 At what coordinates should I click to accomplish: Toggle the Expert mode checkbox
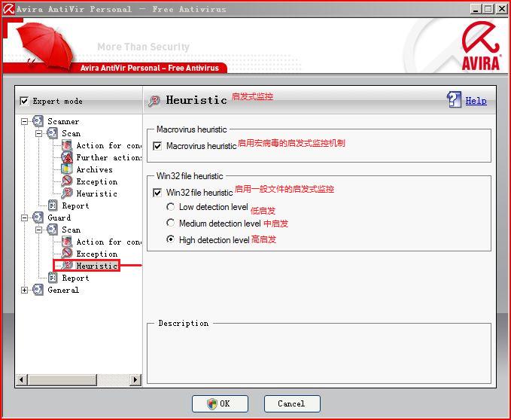click(24, 101)
